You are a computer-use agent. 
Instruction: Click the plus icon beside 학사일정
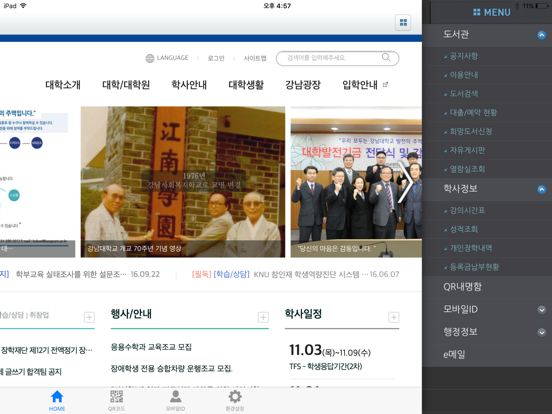394,317
